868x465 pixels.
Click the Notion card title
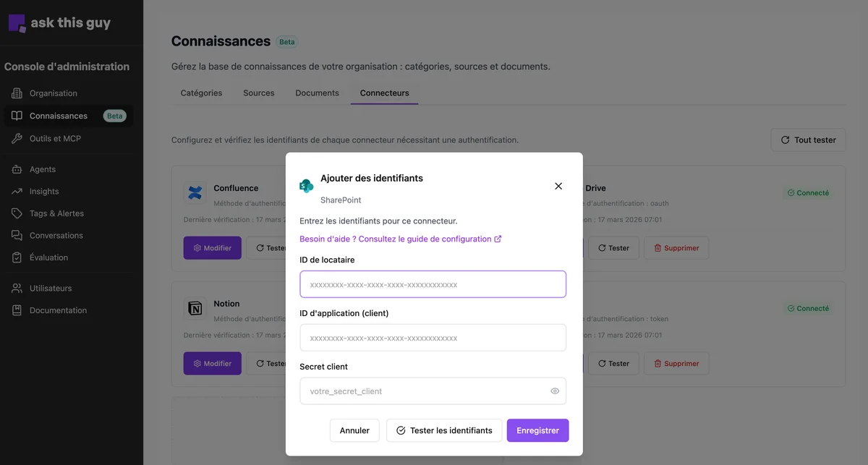(x=226, y=304)
